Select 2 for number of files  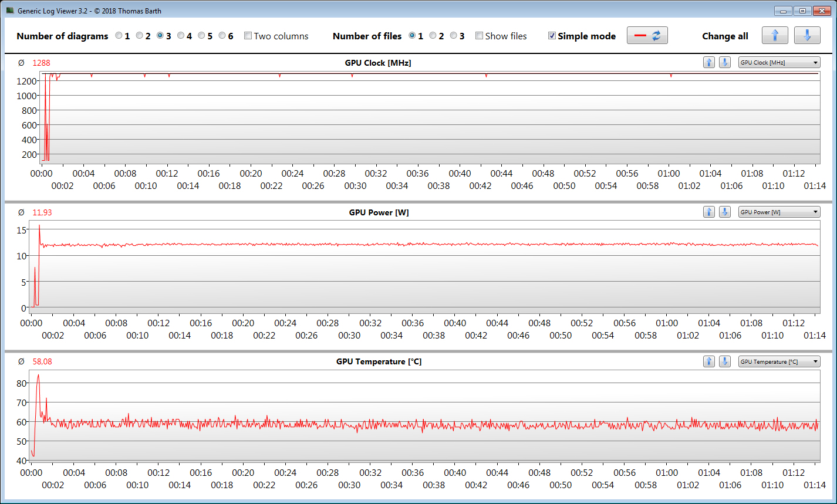pos(433,36)
